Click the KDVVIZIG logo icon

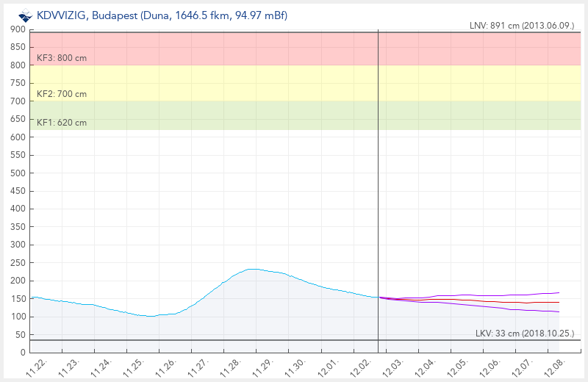(26, 15)
